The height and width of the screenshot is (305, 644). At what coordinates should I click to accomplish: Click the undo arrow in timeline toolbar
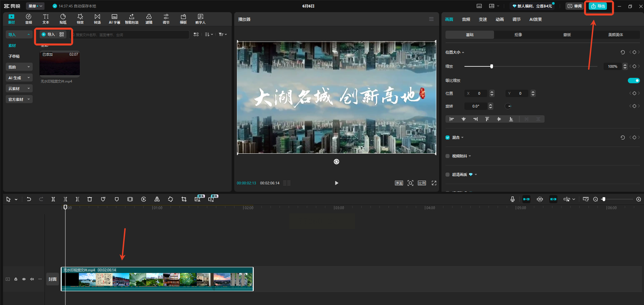pos(29,199)
